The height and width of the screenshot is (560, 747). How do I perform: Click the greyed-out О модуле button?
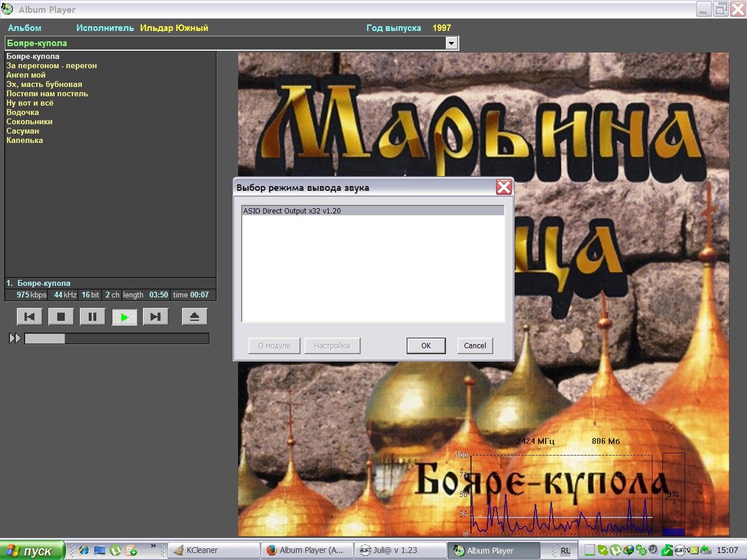pyautogui.click(x=274, y=346)
